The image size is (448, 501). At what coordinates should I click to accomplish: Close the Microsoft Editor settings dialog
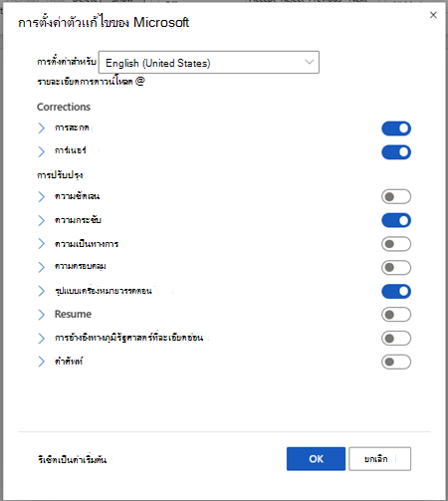point(433,15)
